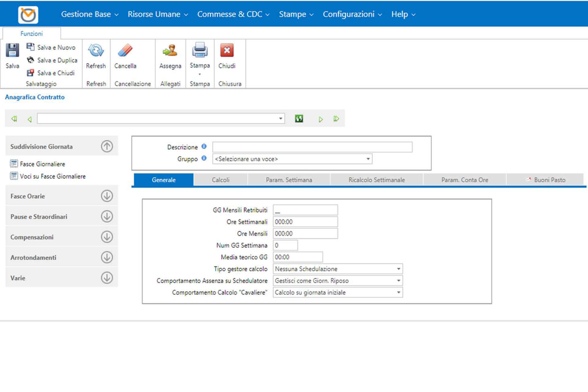Click the Cancella eraser icon
The image size is (588, 392).
tap(125, 50)
